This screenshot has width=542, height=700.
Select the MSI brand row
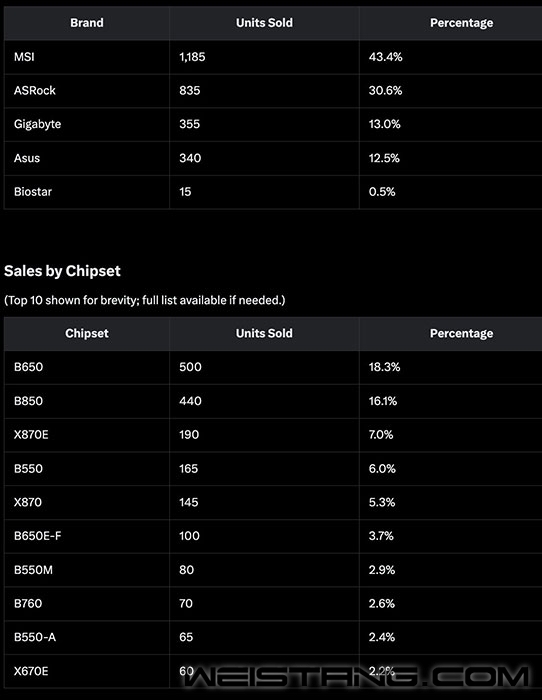click(x=273, y=57)
